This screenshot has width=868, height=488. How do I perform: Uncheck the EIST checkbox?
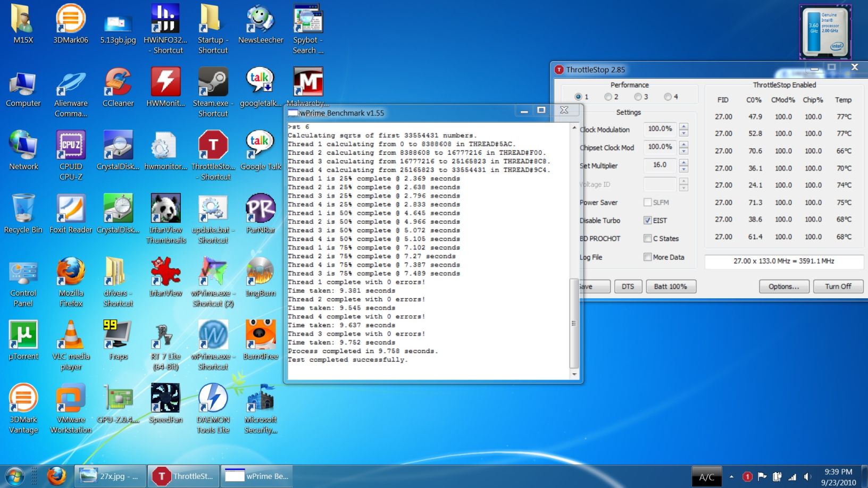click(x=647, y=221)
